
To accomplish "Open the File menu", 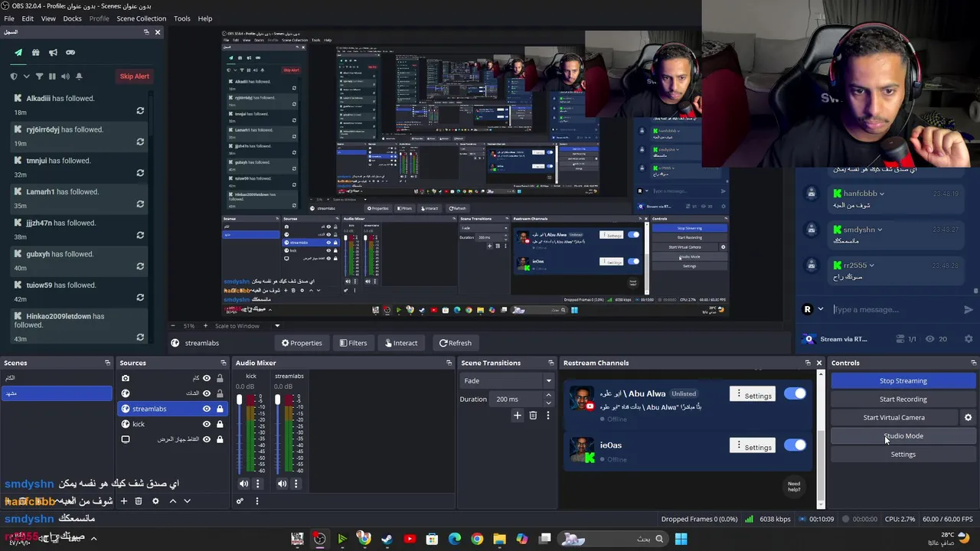I will [x=9, y=18].
